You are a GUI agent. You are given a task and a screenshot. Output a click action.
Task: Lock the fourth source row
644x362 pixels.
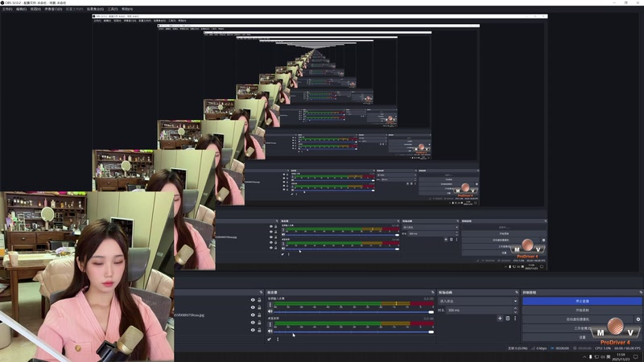click(x=259, y=323)
